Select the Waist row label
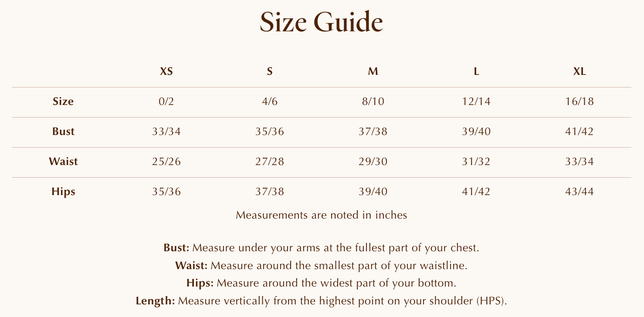This screenshot has width=644, height=317. coord(63,162)
